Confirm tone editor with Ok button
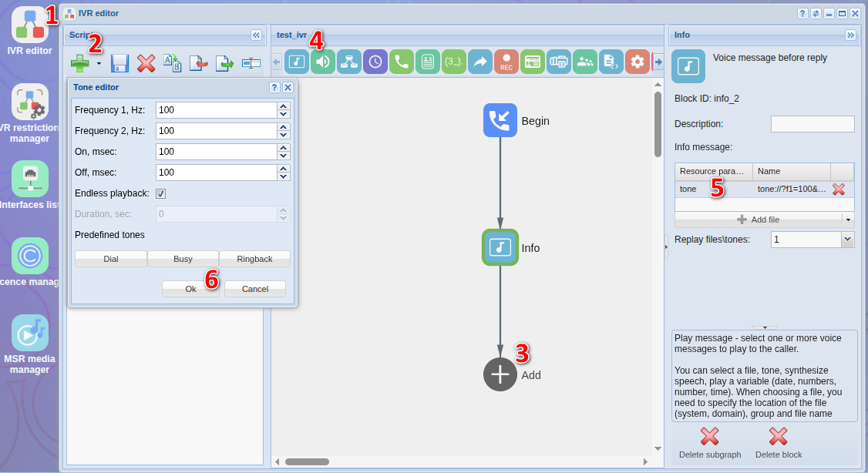The width and height of the screenshot is (868, 473). point(190,289)
